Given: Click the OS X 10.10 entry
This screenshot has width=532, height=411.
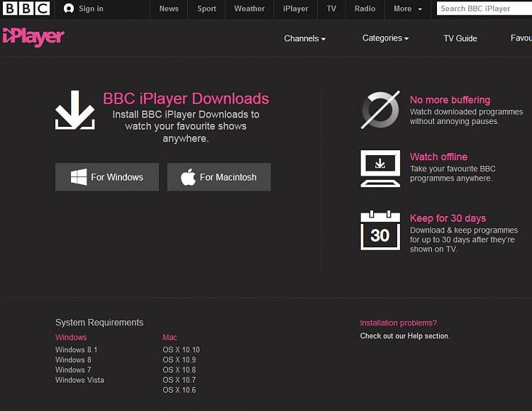Looking at the screenshot, I should pos(181,349).
